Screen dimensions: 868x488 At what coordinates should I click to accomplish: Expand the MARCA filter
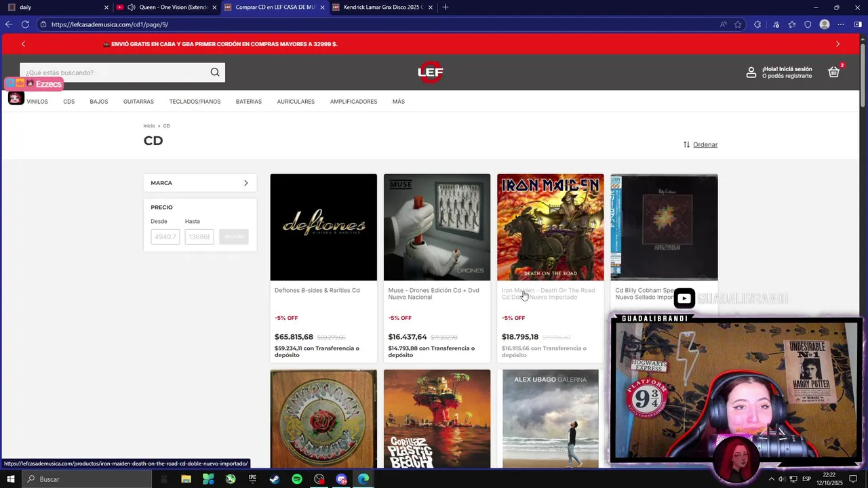pos(200,183)
